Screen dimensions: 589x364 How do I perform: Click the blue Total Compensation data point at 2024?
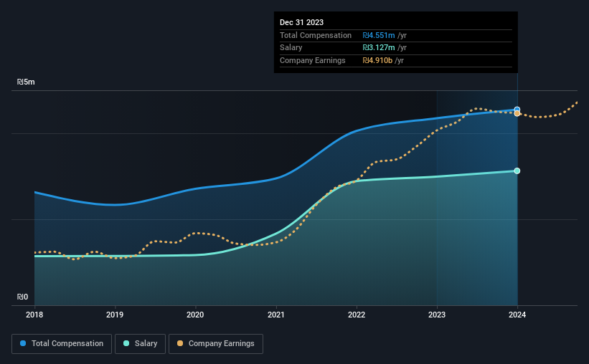pyautogui.click(x=517, y=109)
